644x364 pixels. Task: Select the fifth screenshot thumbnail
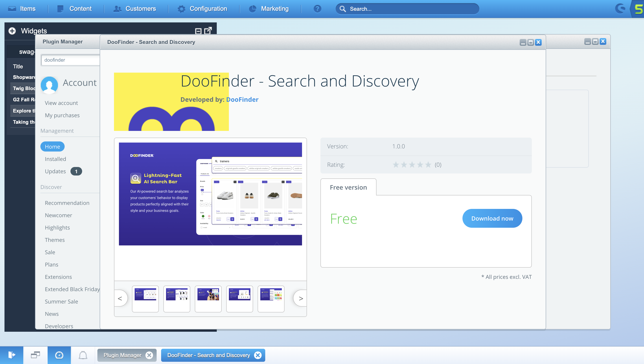[x=271, y=299]
